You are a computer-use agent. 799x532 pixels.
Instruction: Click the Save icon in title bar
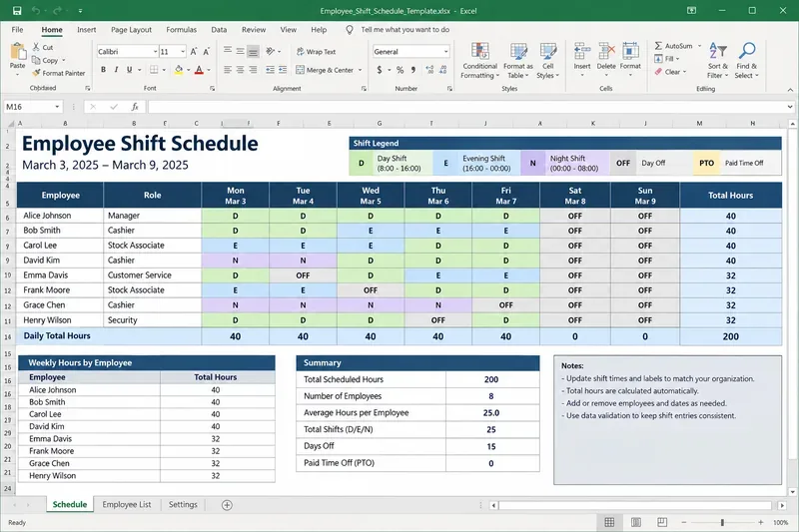pyautogui.click(x=17, y=10)
